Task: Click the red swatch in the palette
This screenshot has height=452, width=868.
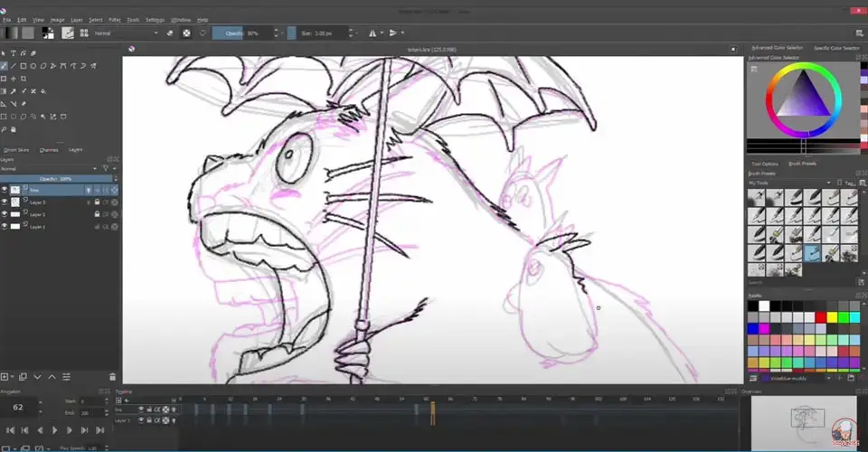Action: coord(820,317)
